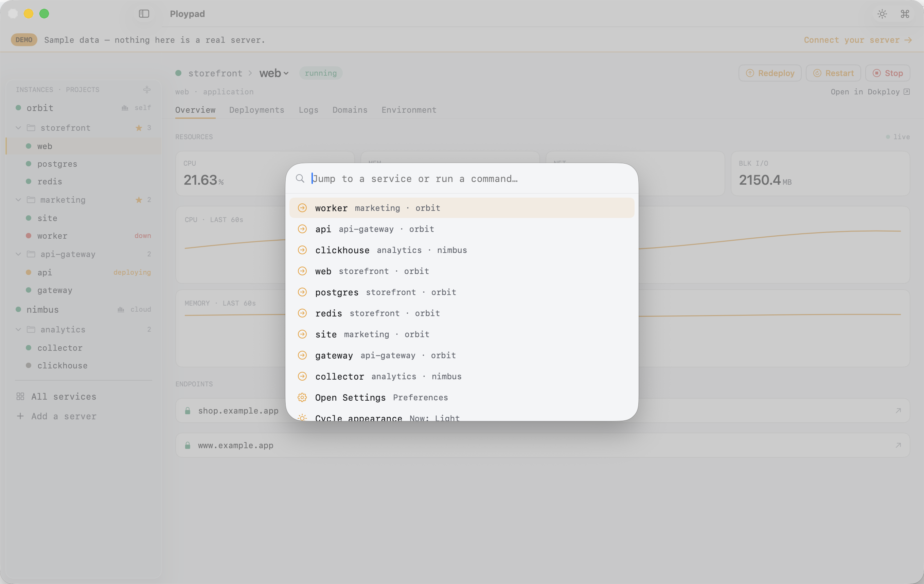Click the storefront breadcrumb
The height and width of the screenshot is (584, 924).
[215, 73]
